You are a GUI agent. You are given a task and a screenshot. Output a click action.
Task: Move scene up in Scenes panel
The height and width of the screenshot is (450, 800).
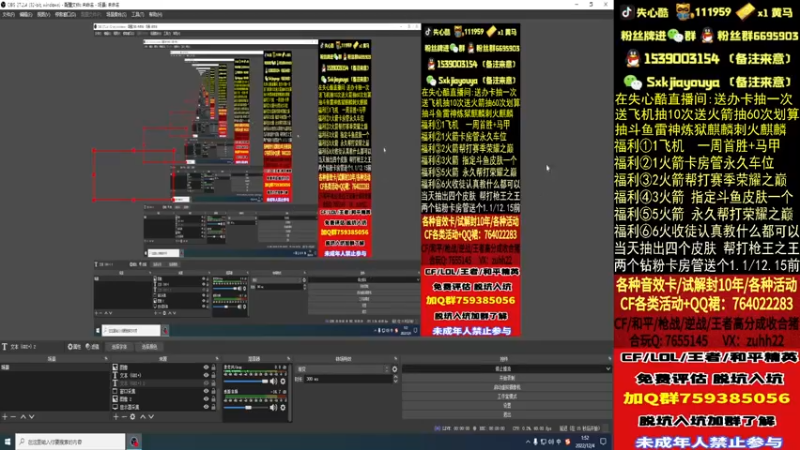click(x=23, y=417)
